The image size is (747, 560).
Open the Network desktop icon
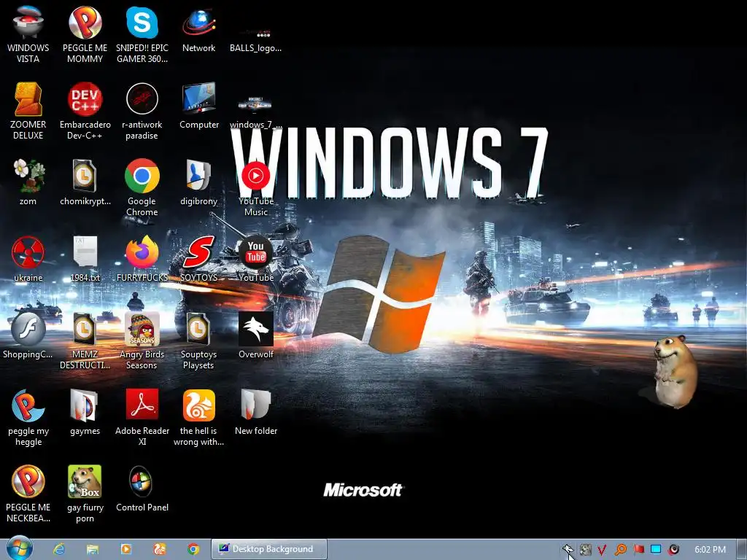(198, 28)
